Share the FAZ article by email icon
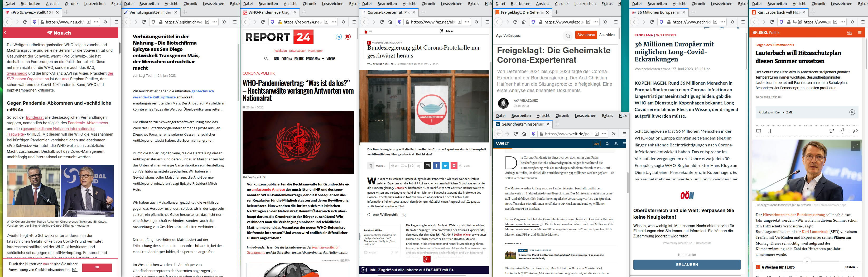 tap(427, 166)
